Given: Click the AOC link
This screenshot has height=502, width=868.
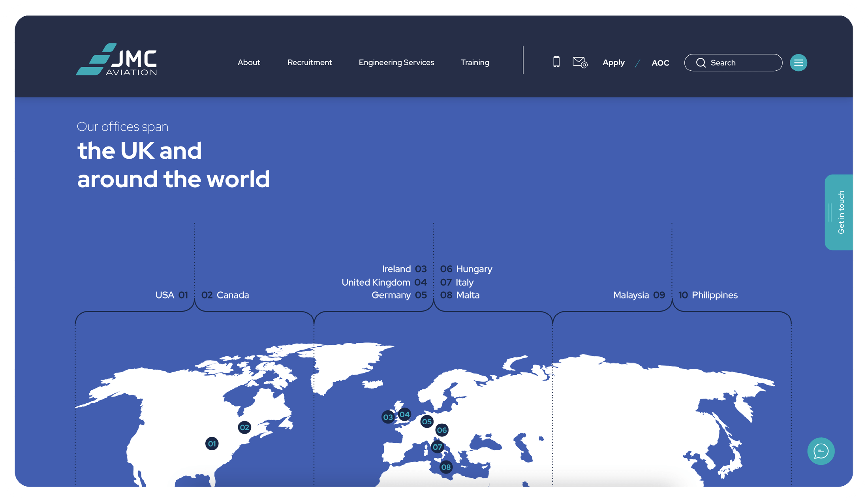Looking at the screenshot, I should point(660,63).
